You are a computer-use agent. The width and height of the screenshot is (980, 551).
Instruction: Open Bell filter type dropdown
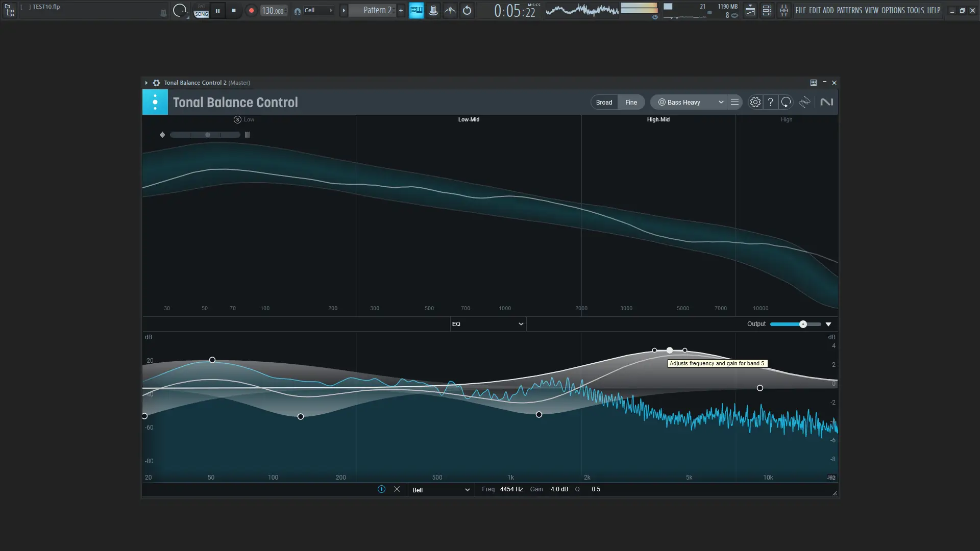tap(440, 490)
